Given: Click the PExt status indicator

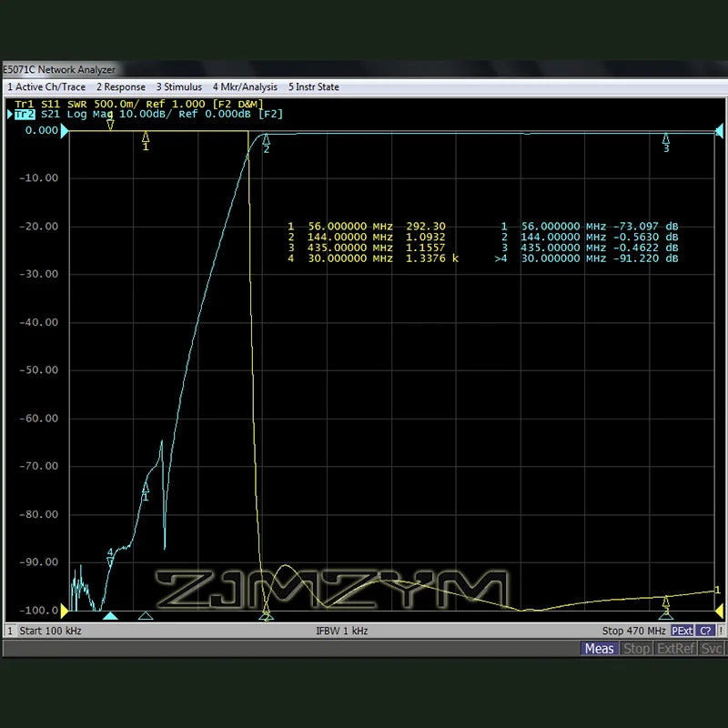Looking at the screenshot, I should [682, 631].
